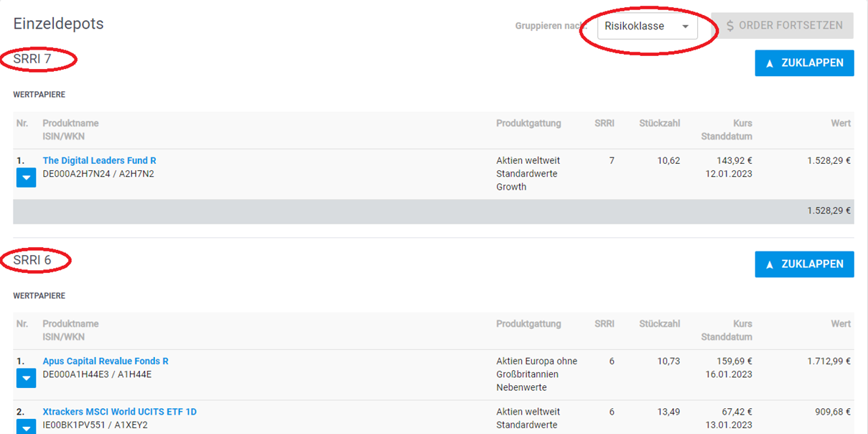868x434 pixels.
Task: Click Produktgattung column header in SRRI 6 table
Action: click(x=528, y=324)
